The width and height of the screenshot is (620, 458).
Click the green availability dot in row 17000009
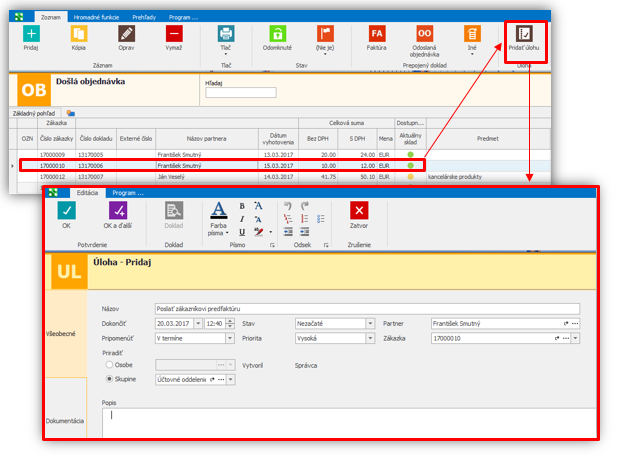click(x=410, y=155)
